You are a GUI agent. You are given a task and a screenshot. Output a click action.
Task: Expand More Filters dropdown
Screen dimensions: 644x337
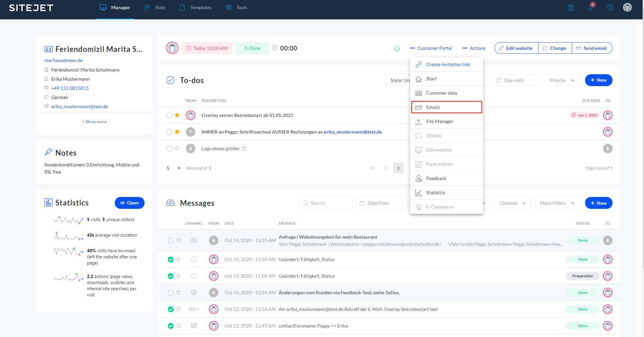click(x=557, y=203)
